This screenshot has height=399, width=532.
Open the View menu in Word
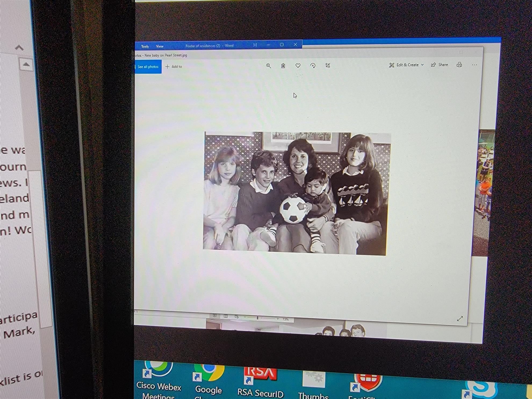160,46
